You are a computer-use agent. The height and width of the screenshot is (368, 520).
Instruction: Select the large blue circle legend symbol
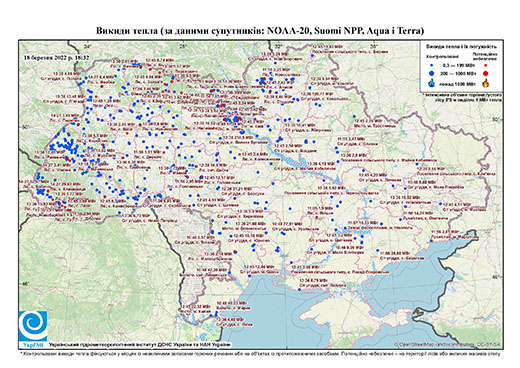click(431, 73)
